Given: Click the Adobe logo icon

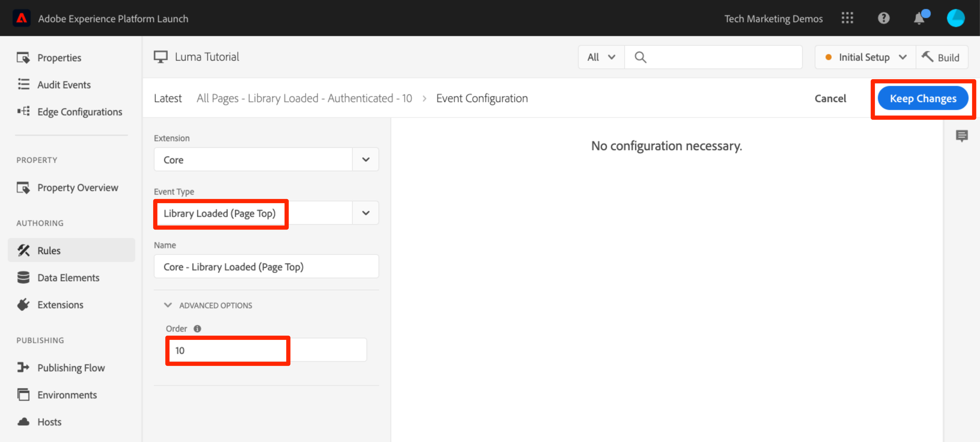Looking at the screenshot, I should pyautogui.click(x=21, y=18).
